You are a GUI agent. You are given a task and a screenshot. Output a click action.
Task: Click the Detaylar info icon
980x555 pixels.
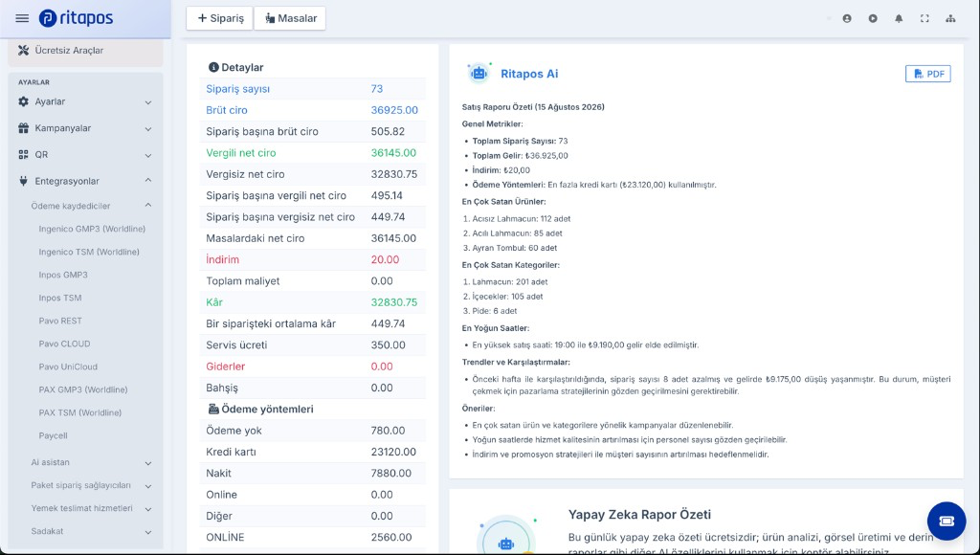(x=213, y=67)
